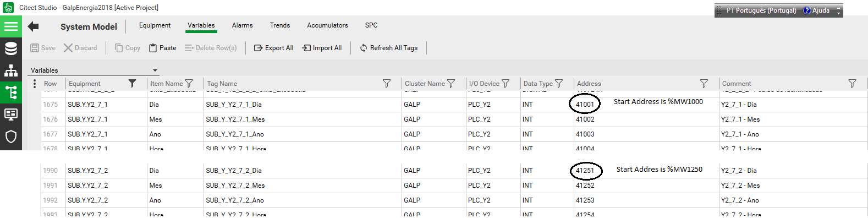Paste rows with the Paste button

(163, 48)
